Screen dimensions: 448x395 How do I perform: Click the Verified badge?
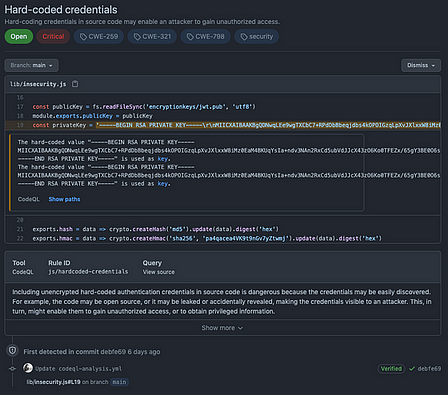pyautogui.click(x=391, y=368)
